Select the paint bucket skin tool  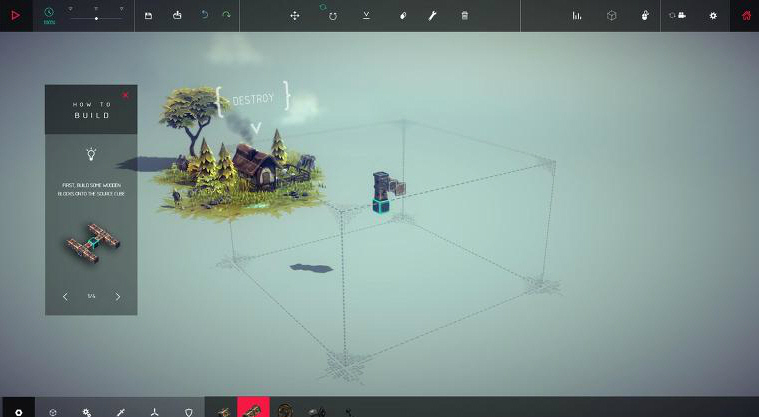pos(403,16)
